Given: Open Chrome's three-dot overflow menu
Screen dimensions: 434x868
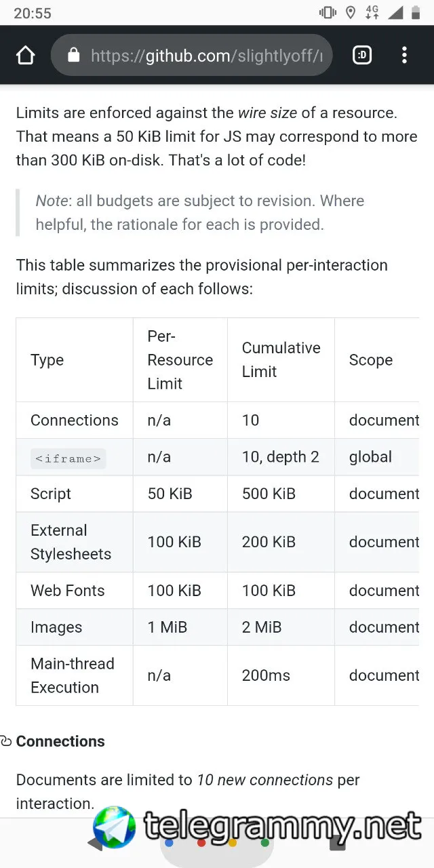Looking at the screenshot, I should [404, 55].
